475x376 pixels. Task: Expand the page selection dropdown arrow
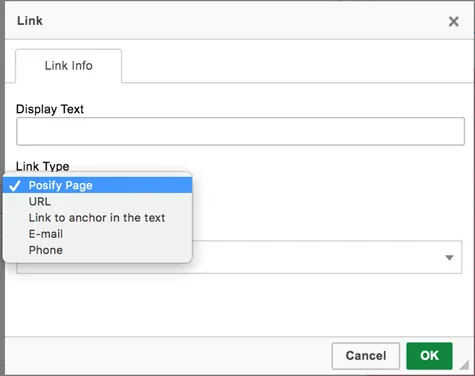pos(449,258)
